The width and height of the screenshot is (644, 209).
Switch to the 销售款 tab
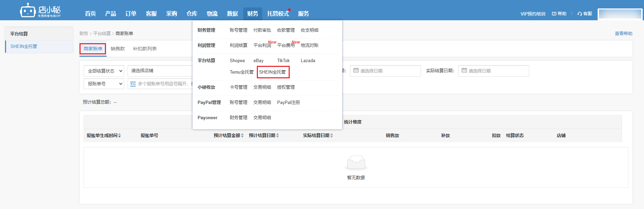point(118,49)
